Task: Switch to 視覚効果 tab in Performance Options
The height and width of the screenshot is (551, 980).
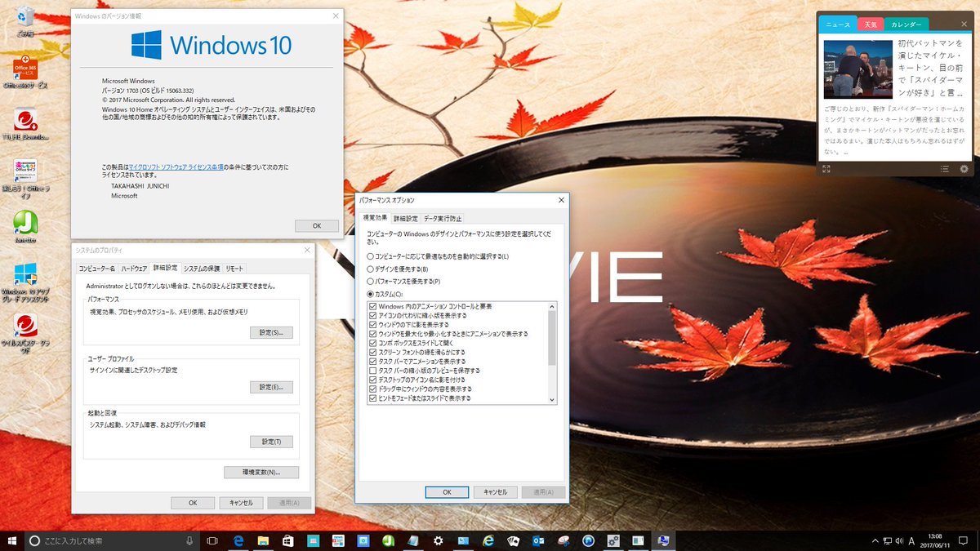Action: pyautogui.click(x=375, y=218)
